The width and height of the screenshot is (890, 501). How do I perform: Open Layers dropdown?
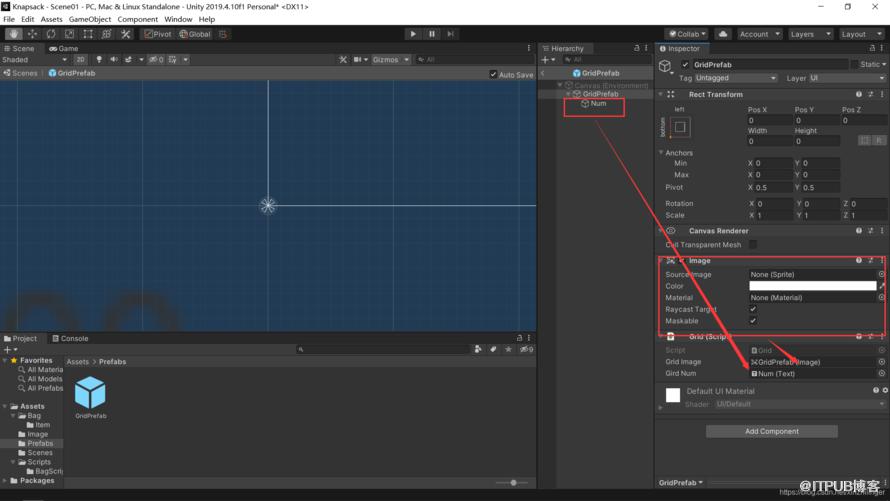tap(810, 34)
